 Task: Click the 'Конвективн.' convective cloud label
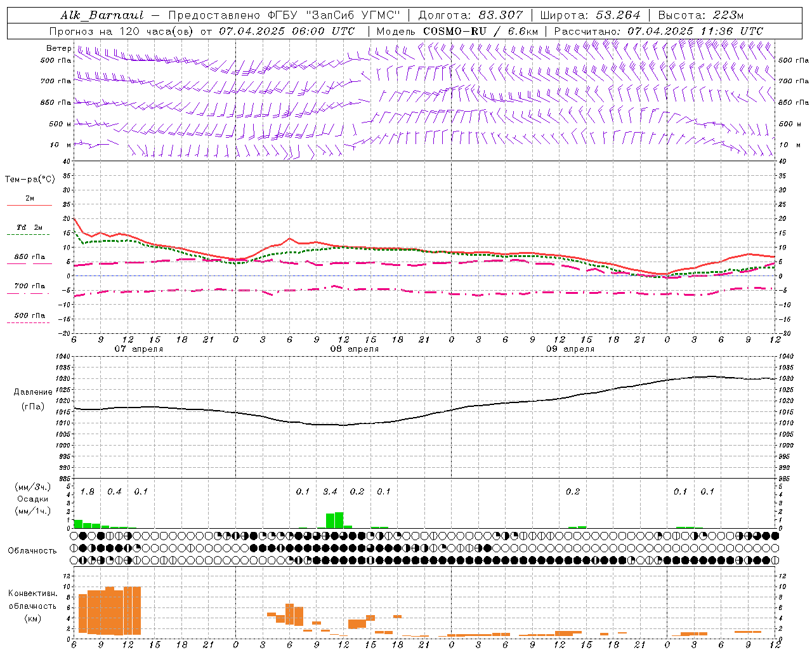tap(33, 594)
